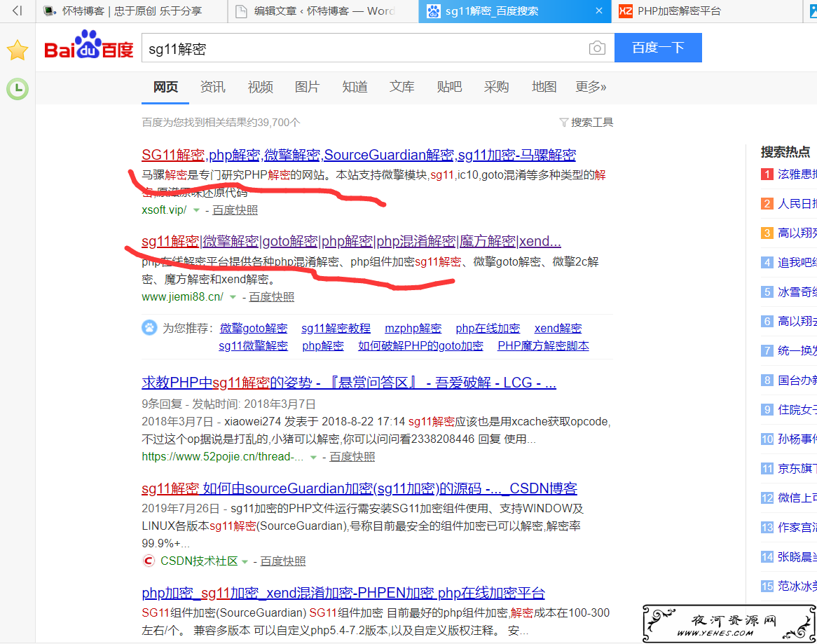Click the yellow star favorites icon
This screenshot has width=817, height=644.
(18, 50)
